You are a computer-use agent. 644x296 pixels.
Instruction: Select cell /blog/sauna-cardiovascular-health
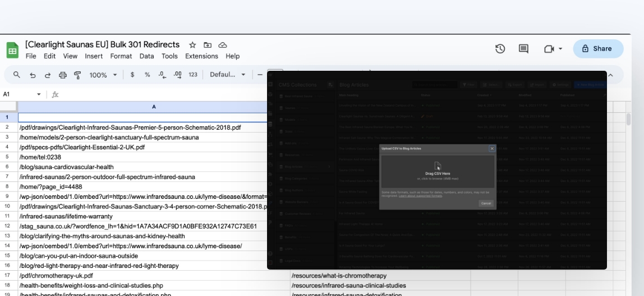[x=142, y=167]
